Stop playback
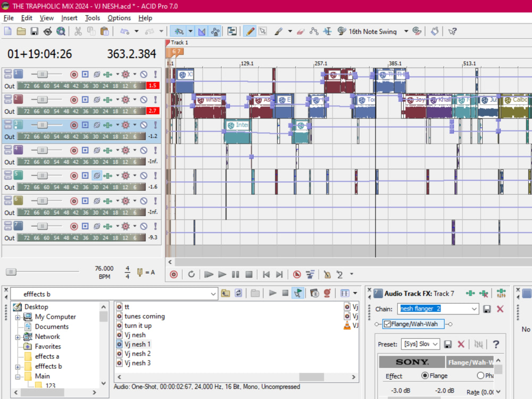 pyautogui.click(x=249, y=275)
